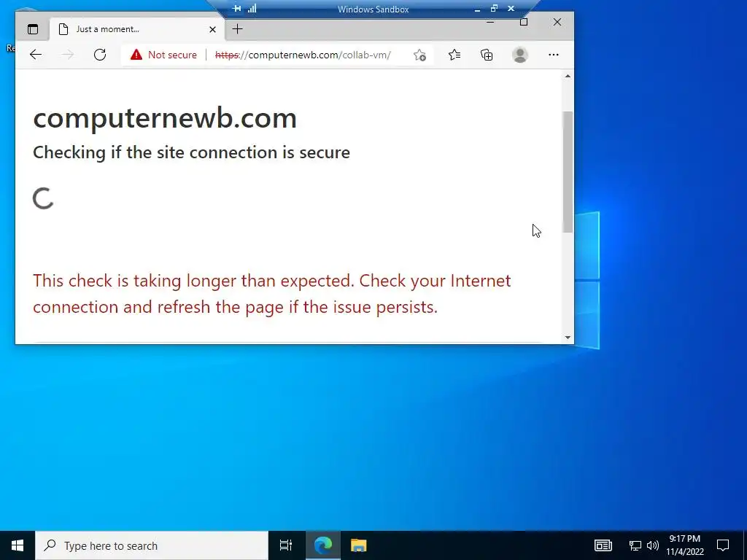Click the Microsoft Edge taskbar icon

pos(322,545)
